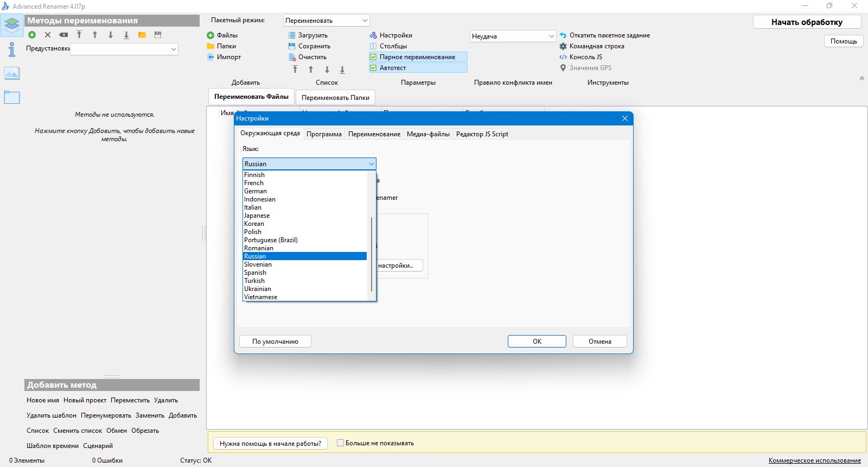Click the green add-method plus icon
Image resolution: width=868 pixels, height=467 pixels.
[x=32, y=35]
